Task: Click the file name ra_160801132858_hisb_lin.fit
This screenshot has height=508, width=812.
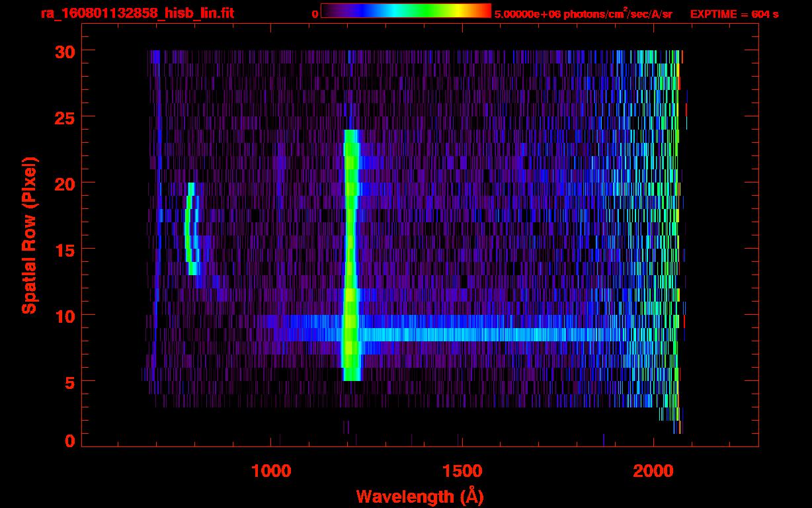Action: (x=137, y=13)
